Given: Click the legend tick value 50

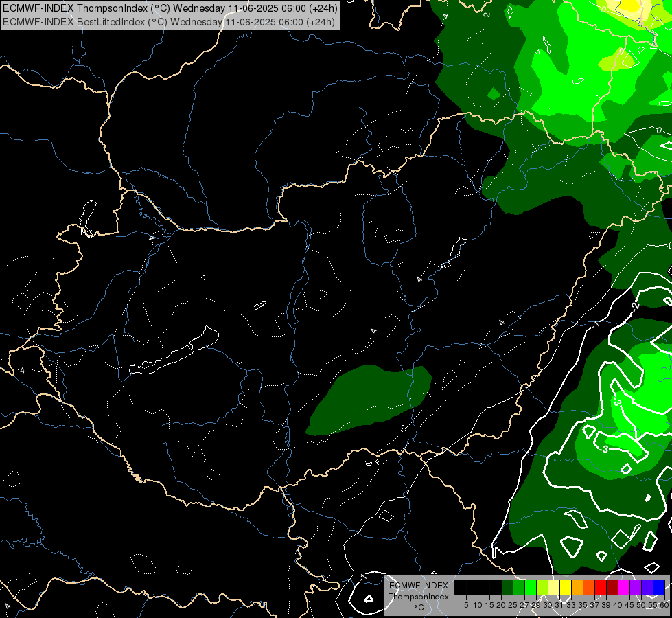Looking at the screenshot, I should point(641,605).
